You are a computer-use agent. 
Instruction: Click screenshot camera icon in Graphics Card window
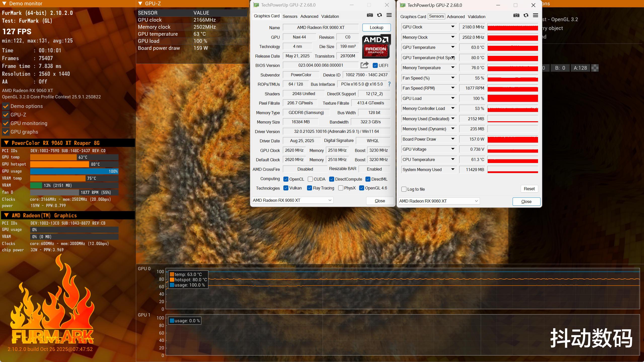tap(370, 15)
